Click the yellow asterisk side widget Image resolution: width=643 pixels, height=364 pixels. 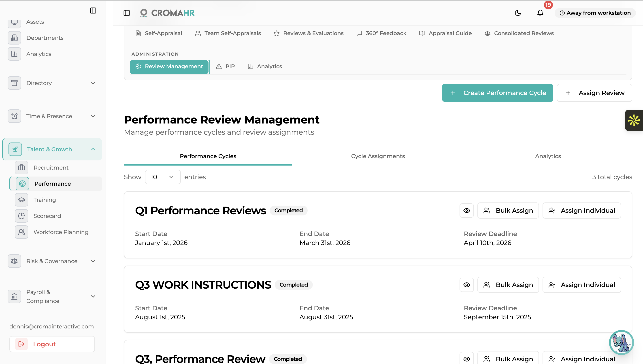[634, 120]
